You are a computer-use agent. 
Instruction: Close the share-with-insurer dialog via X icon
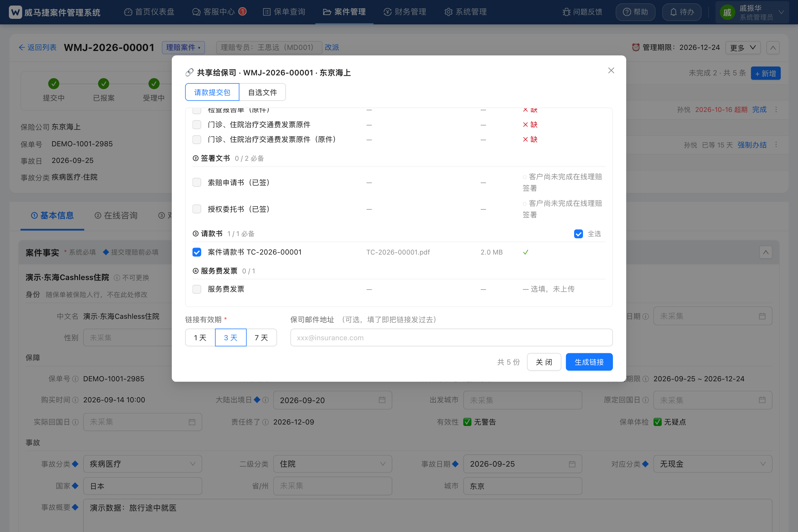[x=611, y=71]
